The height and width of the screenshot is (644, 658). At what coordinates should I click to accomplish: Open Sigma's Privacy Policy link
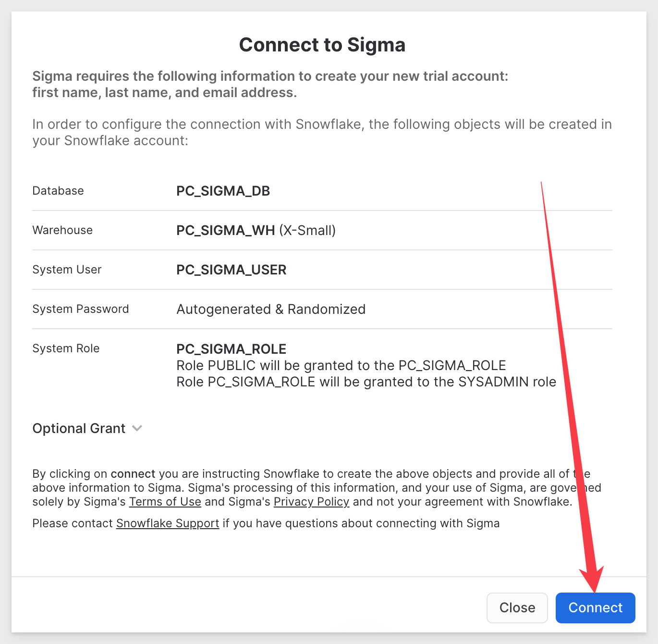(311, 502)
